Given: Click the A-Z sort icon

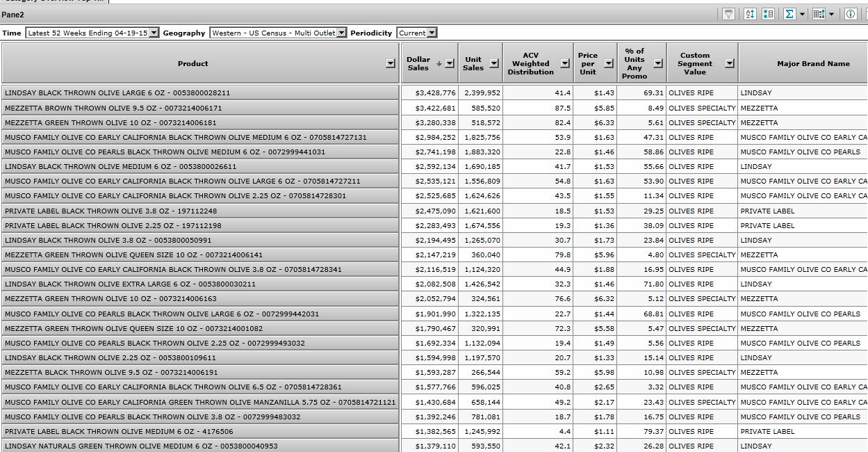Looking at the screenshot, I should click(x=750, y=14).
